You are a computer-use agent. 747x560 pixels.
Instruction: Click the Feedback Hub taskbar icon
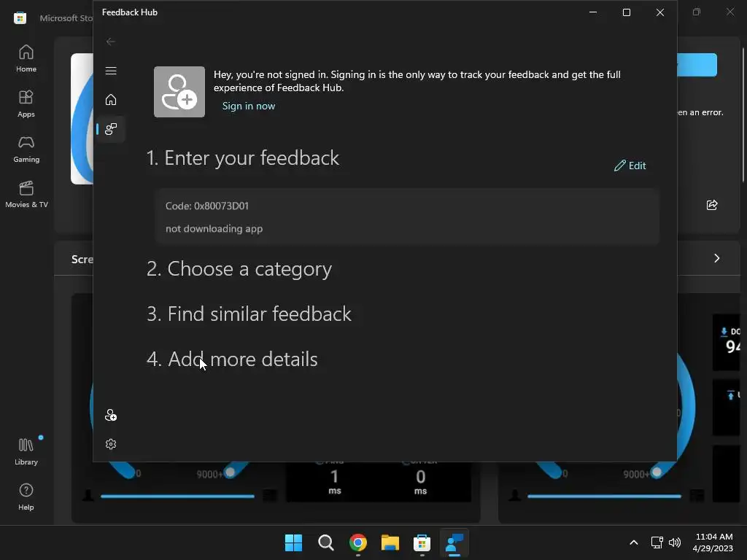[x=454, y=542]
